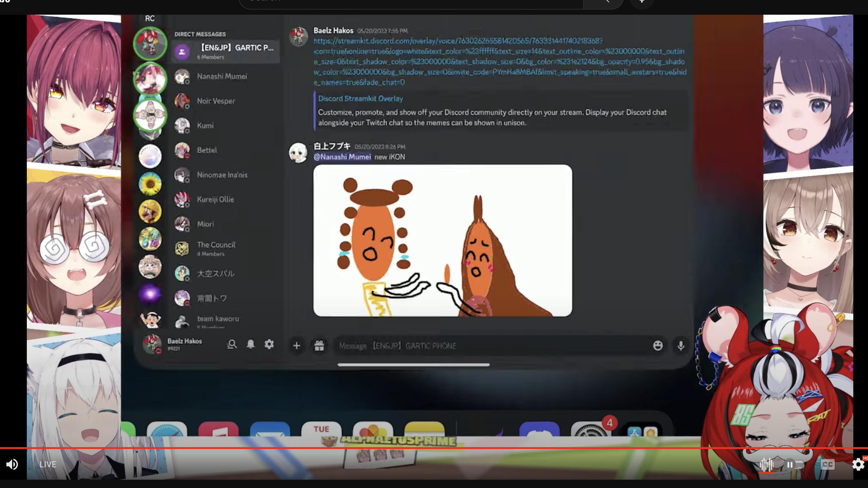Open the drawn sausage characters image

(442, 240)
